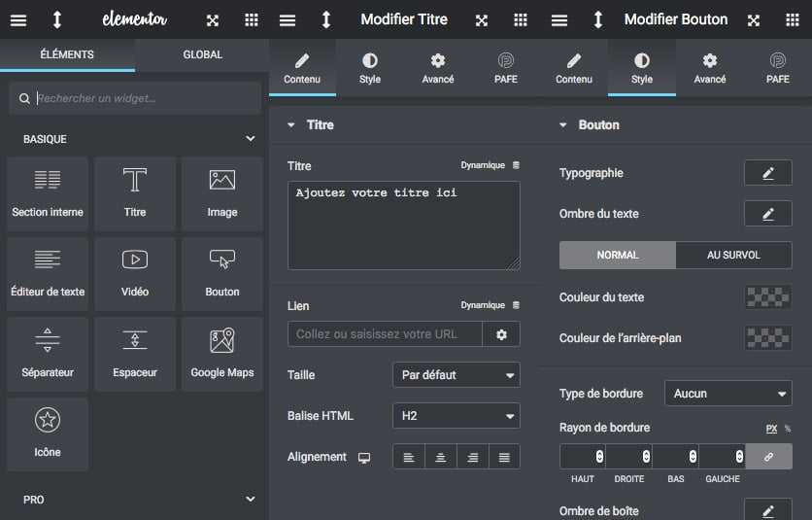Open widgets grid in Modifier Titre header
Image resolution: width=812 pixels, height=520 pixels.
click(x=521, y=19)
